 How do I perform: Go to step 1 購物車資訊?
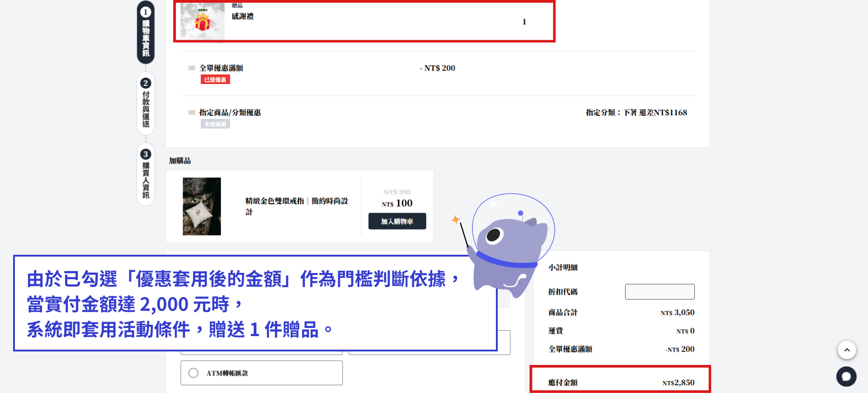pyautogui.click(x=146, y=32)
